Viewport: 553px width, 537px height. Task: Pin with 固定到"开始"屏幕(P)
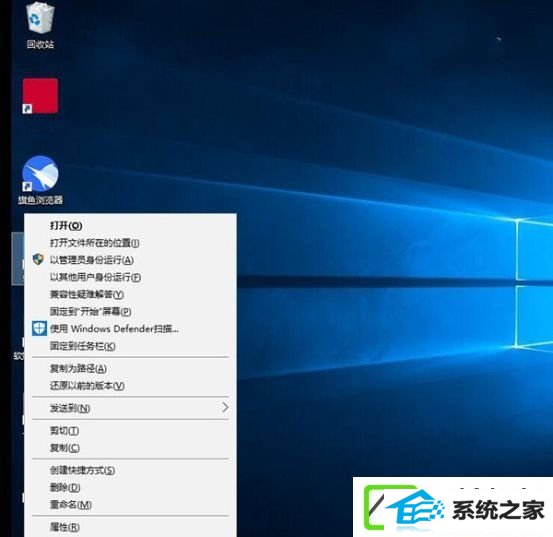91,311
